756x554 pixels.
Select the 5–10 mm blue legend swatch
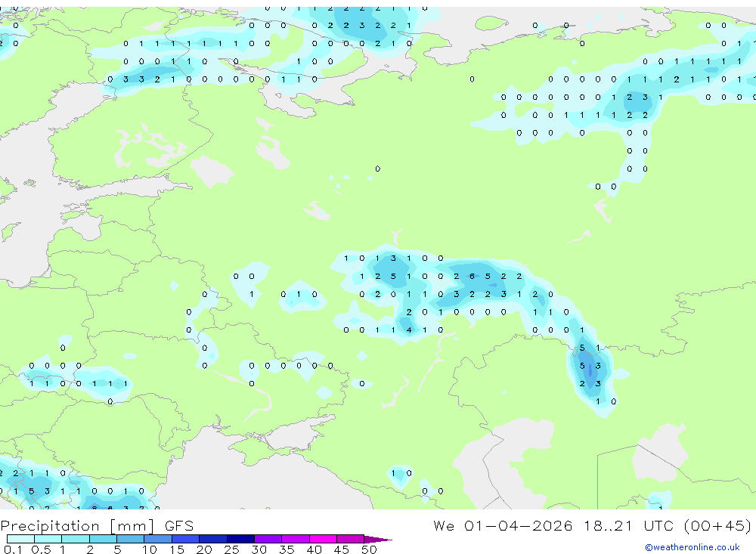(x=131, y=539)
